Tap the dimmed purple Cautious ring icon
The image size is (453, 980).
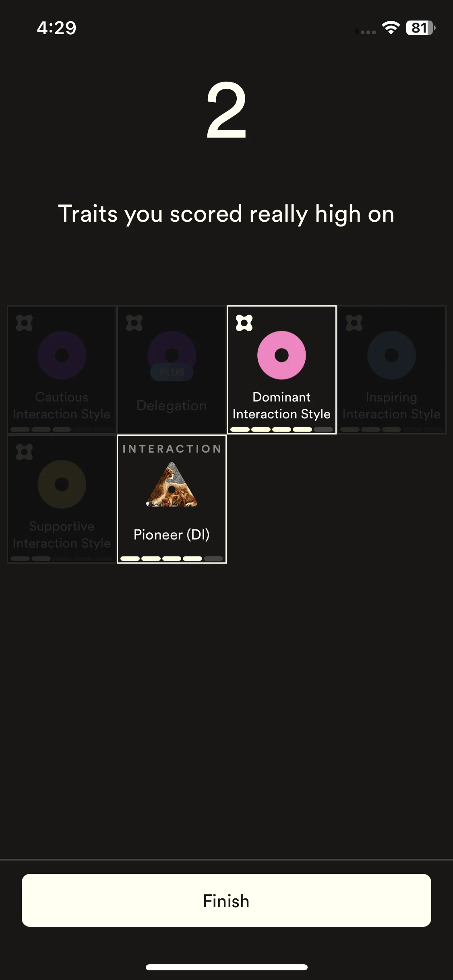(62, 355)
